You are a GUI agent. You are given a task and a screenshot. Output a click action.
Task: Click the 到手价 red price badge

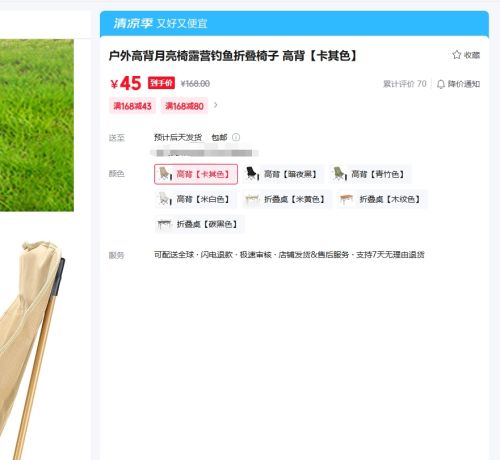pos(161,83)
